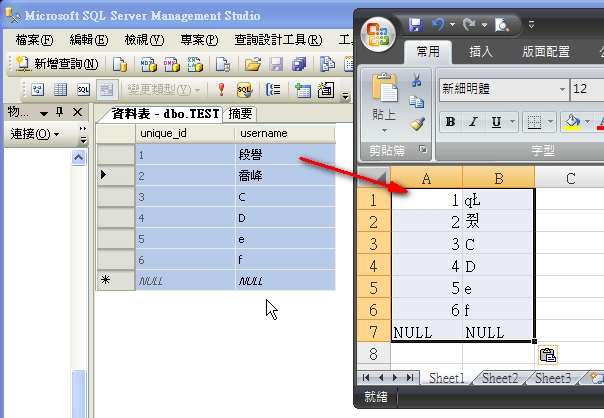Open the Undo history dropdown arrow in Excel
The image size is (604, 418).
[x=452, y=25]
